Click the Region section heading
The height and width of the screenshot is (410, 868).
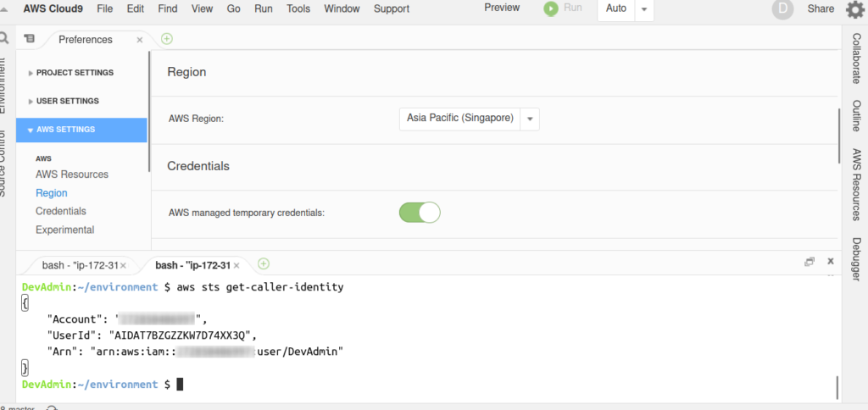pos(186,72)
